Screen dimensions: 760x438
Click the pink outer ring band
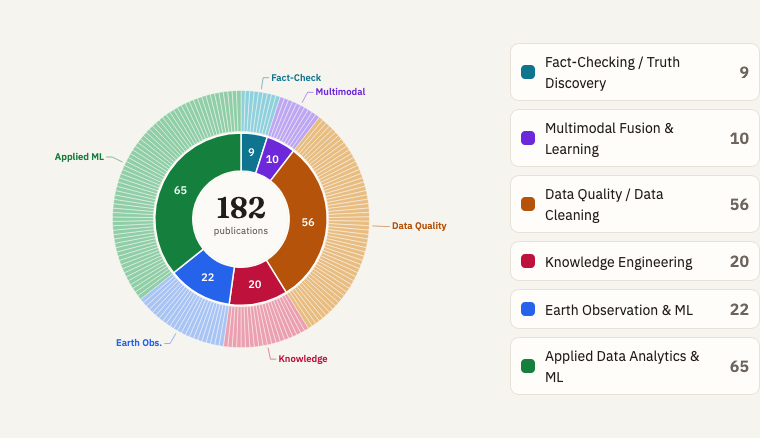[264, 325]
